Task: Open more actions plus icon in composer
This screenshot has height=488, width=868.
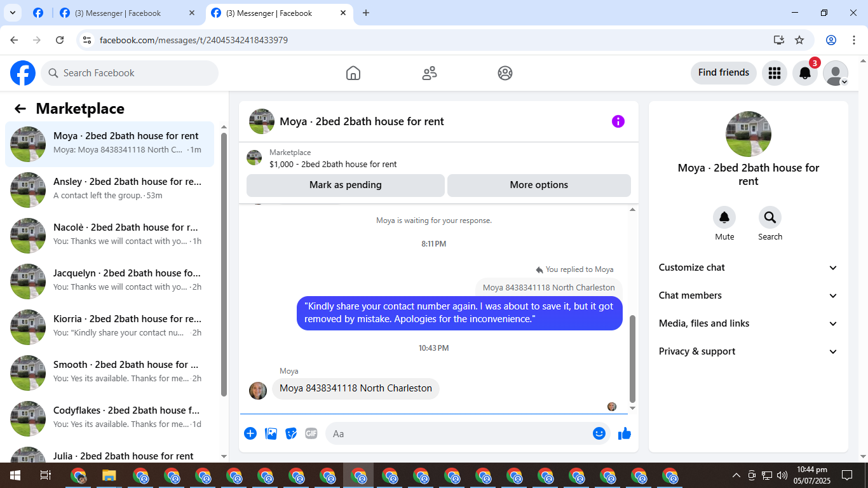Action: 250,433
